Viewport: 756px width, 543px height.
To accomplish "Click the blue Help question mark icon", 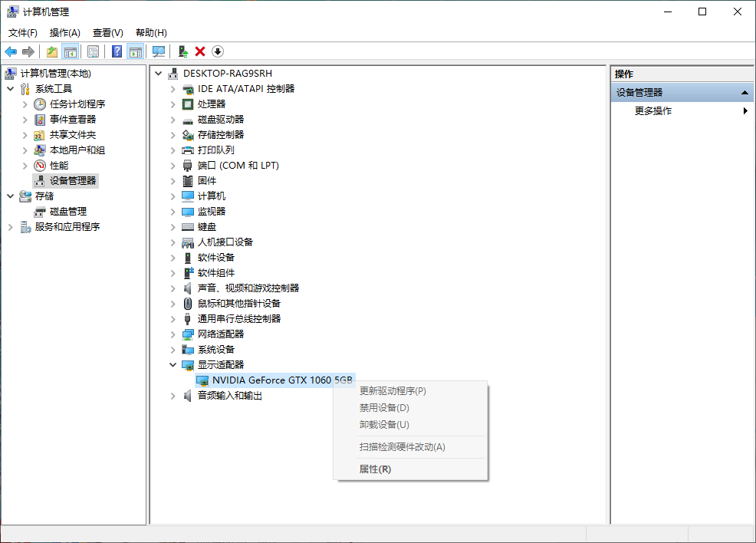I will click(x=117, y=51).
